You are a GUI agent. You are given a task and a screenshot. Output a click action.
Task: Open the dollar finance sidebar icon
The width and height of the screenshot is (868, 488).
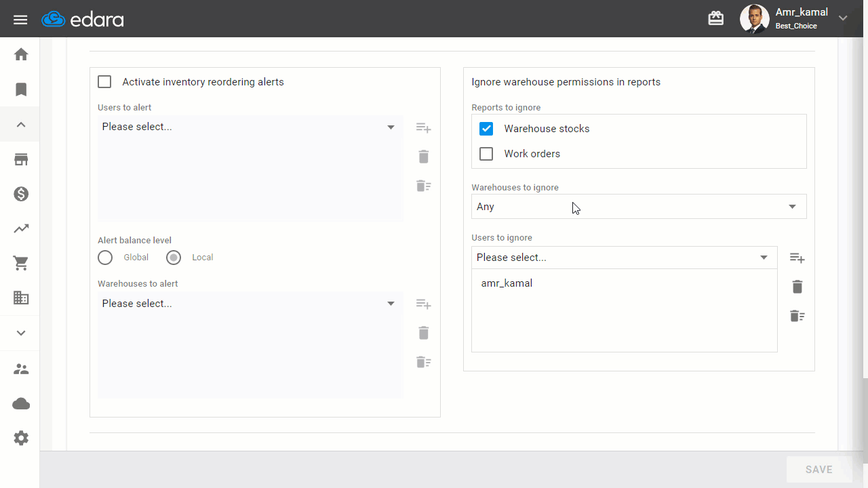pos(21,195)
